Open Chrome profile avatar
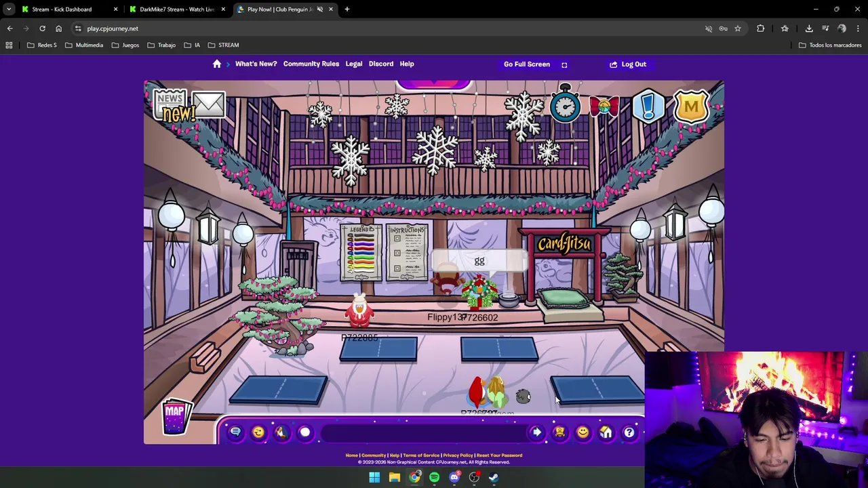This screenshot has height=488, width=868. tap(842, 28)
